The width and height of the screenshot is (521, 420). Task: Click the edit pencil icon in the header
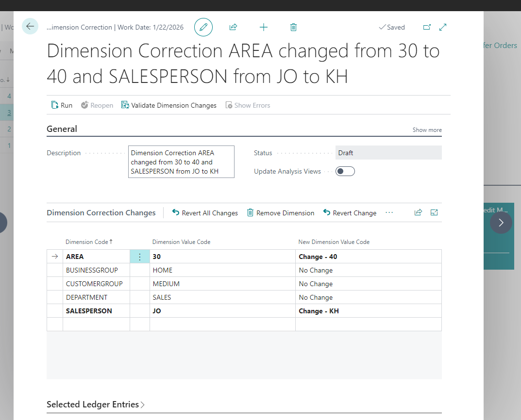pyautogui.click(x=203, y=27)
